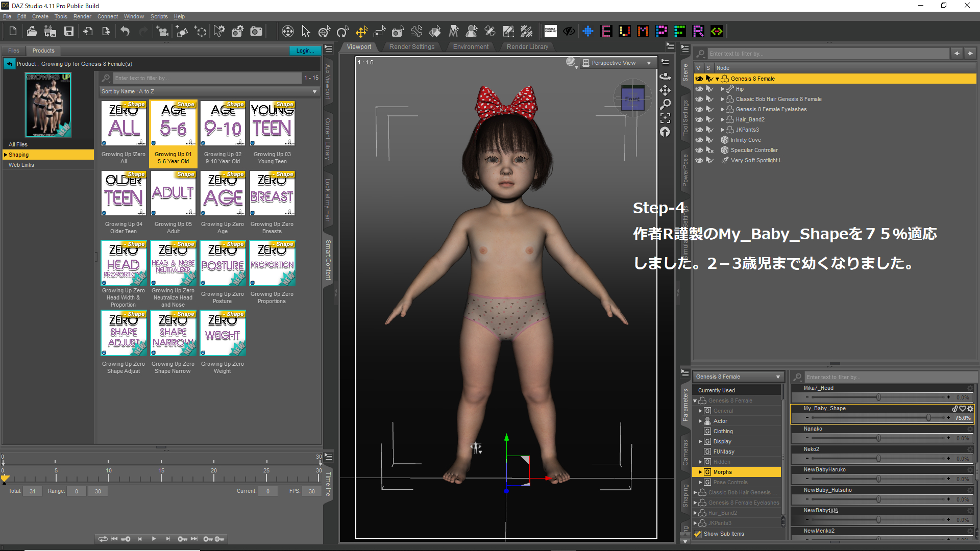Viewport: 980px width, 551px height.
Task: Click the Open file folder icon
Action: pyautogui.click(x=32, y=32)
